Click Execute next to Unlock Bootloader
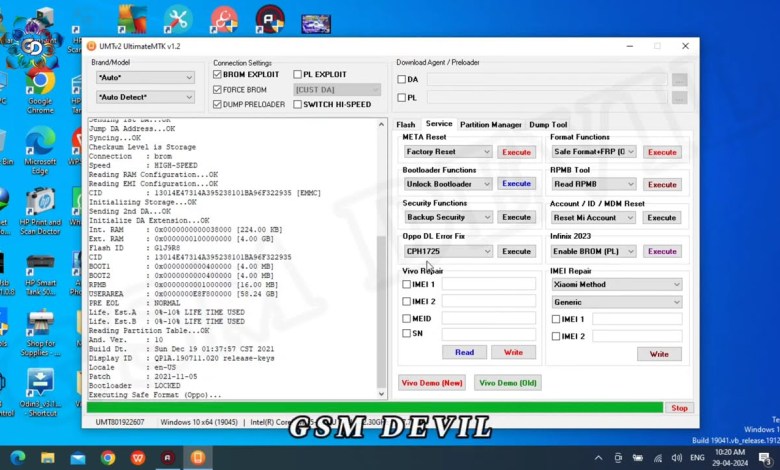 pos(516,184)
